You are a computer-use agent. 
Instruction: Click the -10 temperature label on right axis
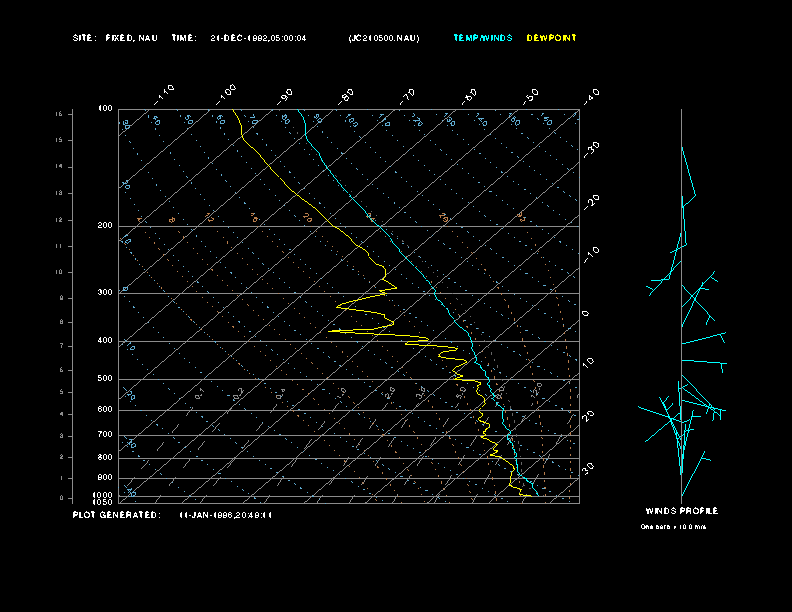coord(591,255)
